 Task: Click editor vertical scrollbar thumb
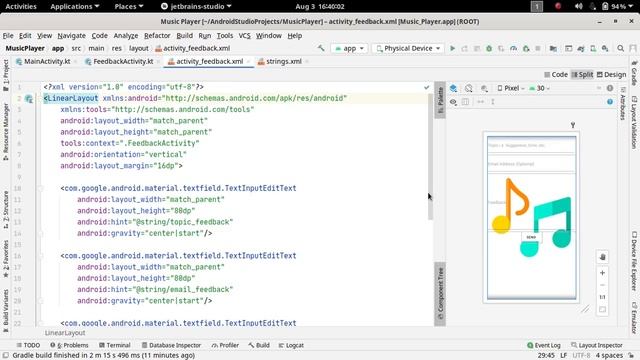pos(430,157)
